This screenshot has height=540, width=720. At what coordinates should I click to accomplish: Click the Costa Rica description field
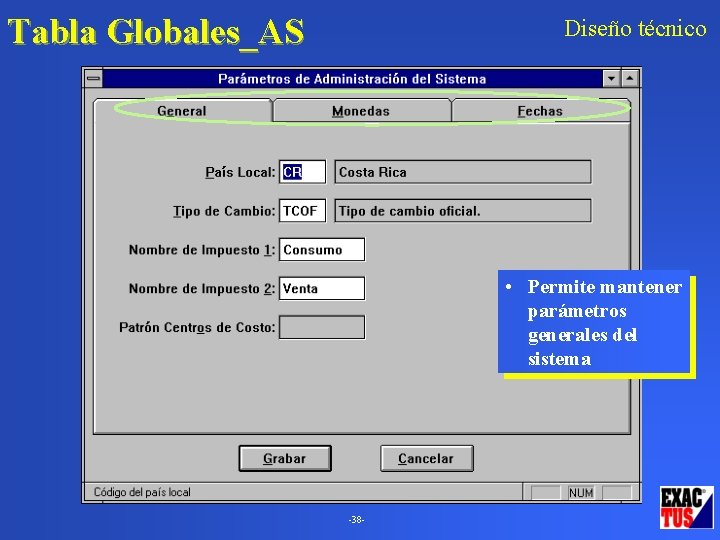tap(462, 172)
